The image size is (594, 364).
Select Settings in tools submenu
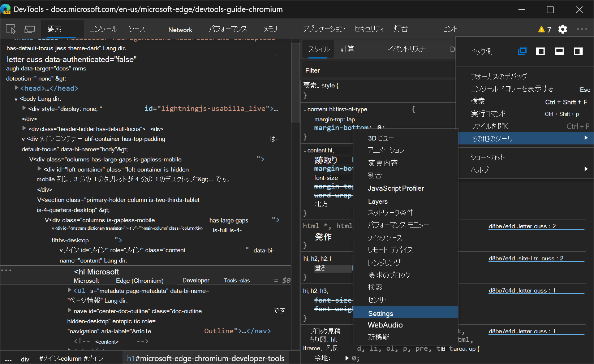tap(405, 313)
